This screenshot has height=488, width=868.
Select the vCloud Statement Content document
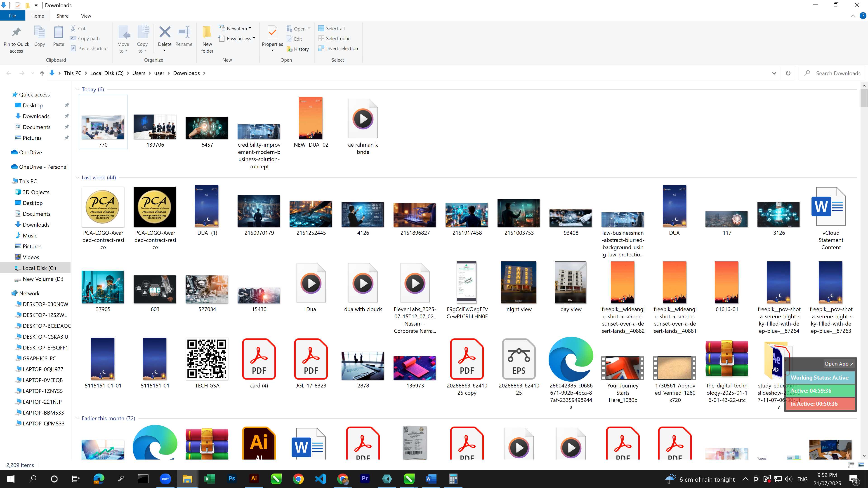[831, 219]
